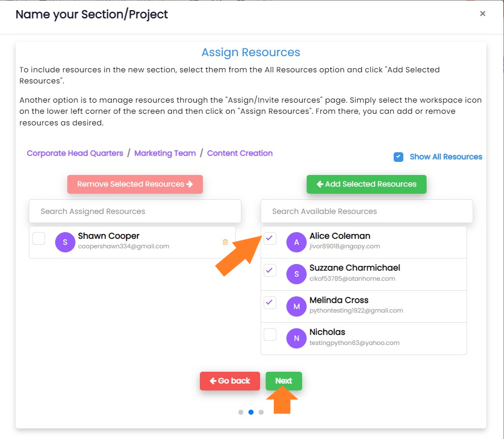
Task: Click Suzzane Charmichael's avatar icon
Action: [x=297, y=274]
